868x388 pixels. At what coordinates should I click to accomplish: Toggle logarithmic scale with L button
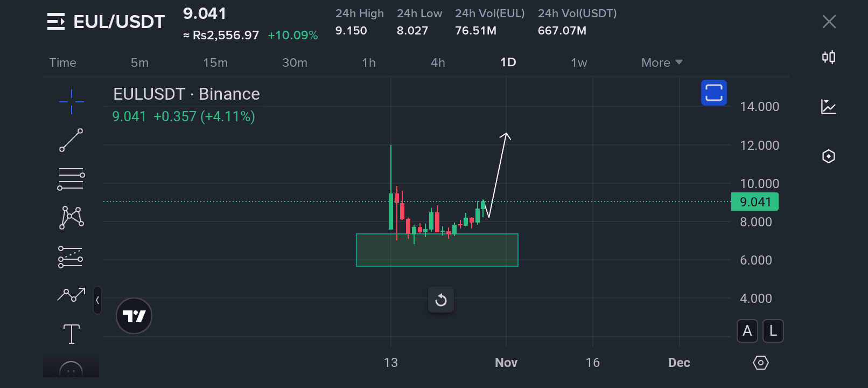773,331
